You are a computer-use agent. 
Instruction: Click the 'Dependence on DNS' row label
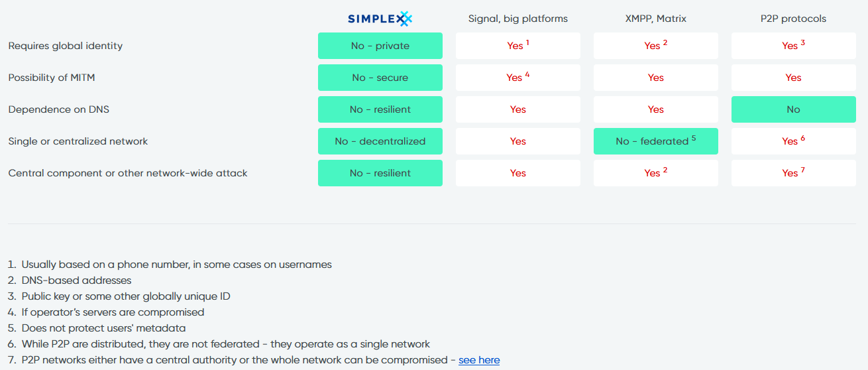point(59,109)
